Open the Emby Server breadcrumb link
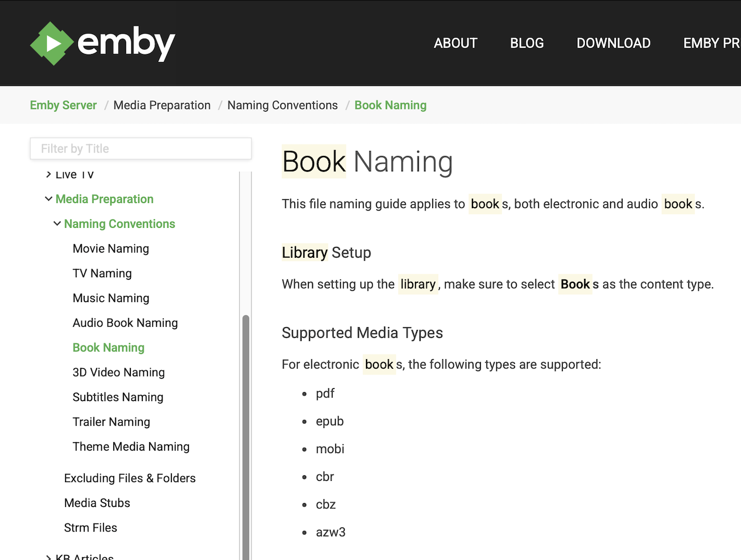 coord(63,105)
